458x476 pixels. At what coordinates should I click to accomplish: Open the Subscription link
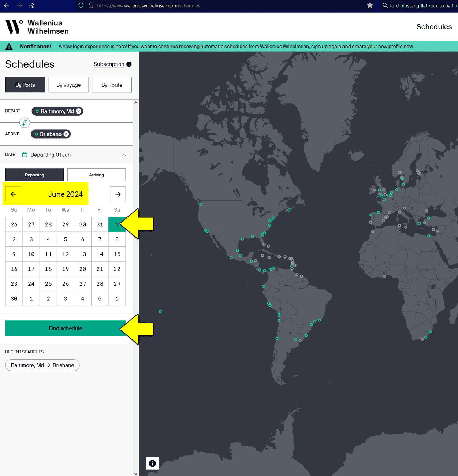(x=109, y=64)
